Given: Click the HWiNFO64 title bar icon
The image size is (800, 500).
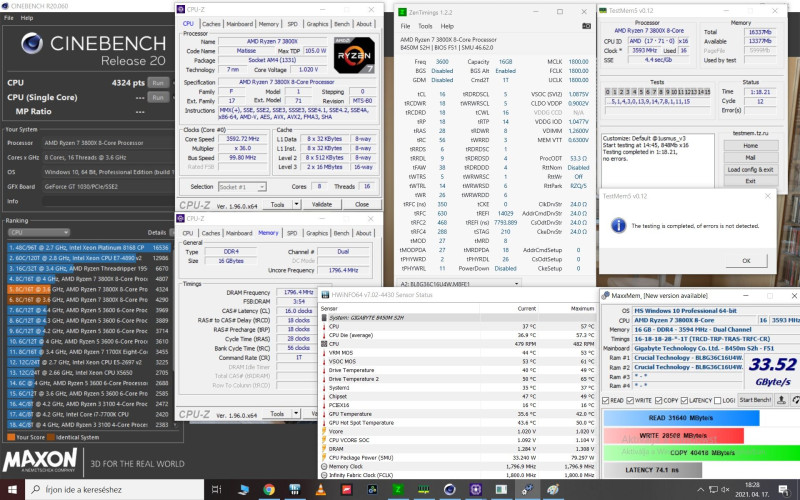Looking at the screenshot, I should click(324, 295).
